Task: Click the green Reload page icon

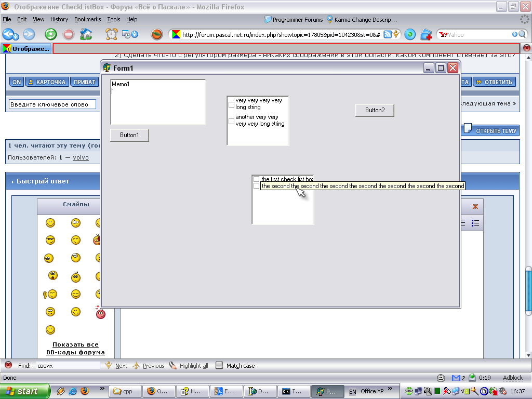Action: (50, 35)
